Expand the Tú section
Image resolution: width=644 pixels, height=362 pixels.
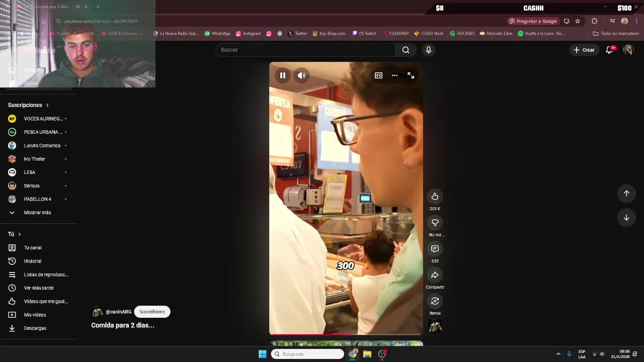pos(15,234)
